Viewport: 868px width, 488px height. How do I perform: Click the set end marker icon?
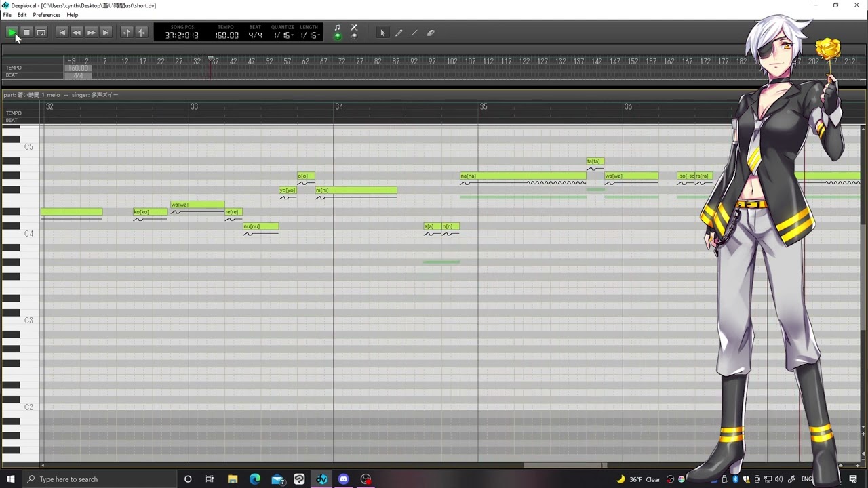coord(141,32)
